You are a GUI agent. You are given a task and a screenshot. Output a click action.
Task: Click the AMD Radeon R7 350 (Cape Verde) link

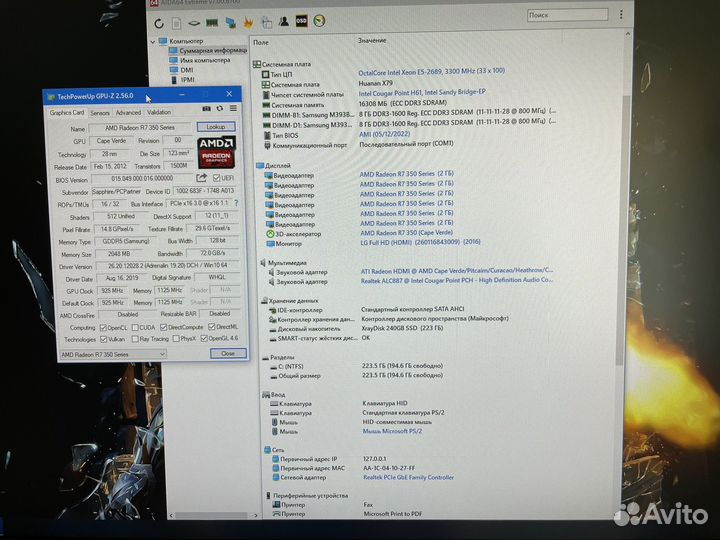coord(406,233)
